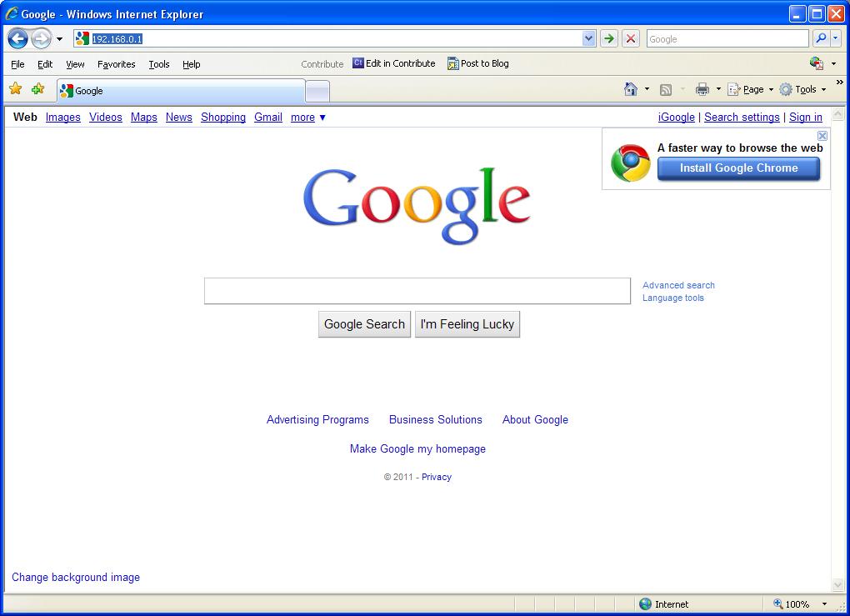Visit the Shopping link
Image resolution: width=850 pixels, height=616 pixels.
pyautogui.click(x=223, y=118)
